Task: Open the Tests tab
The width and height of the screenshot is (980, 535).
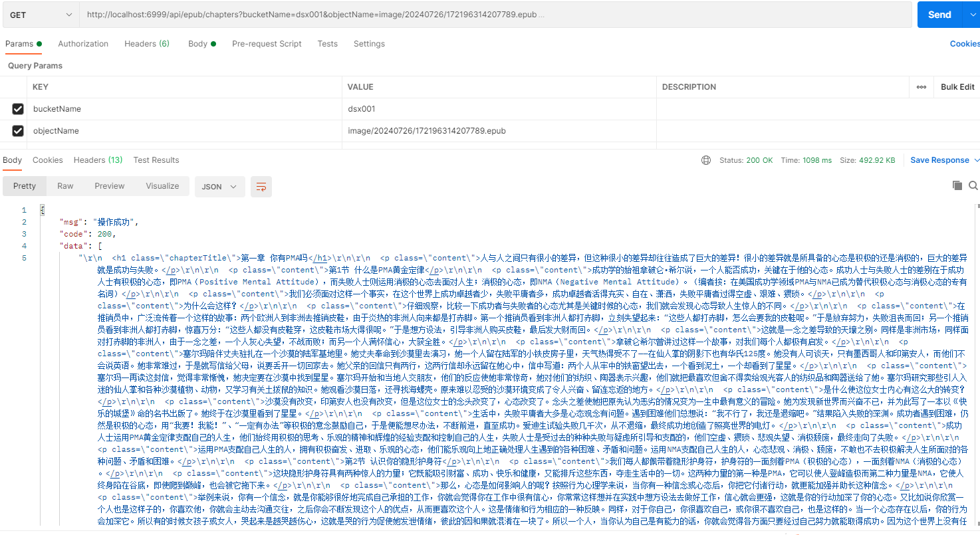Action: [327, 43]
